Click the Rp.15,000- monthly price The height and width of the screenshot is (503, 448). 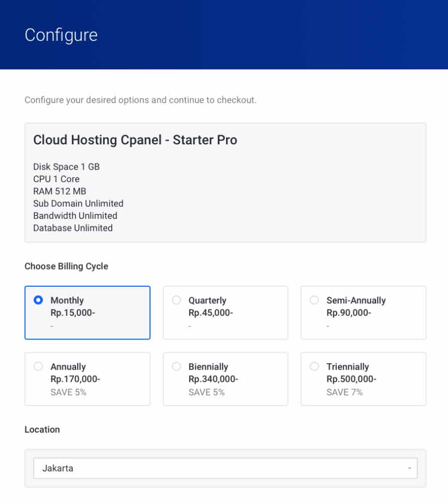pyautogui.click(x=73, y=313)
